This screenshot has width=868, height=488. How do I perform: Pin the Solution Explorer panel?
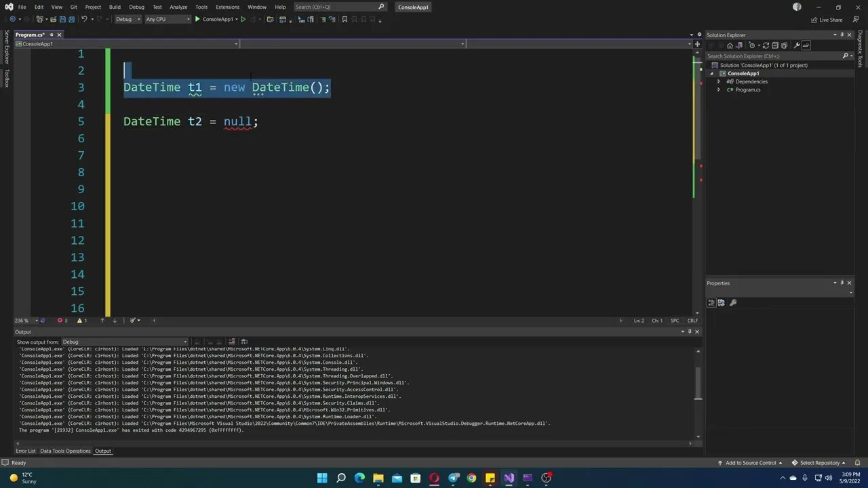(x=842, y=35)
